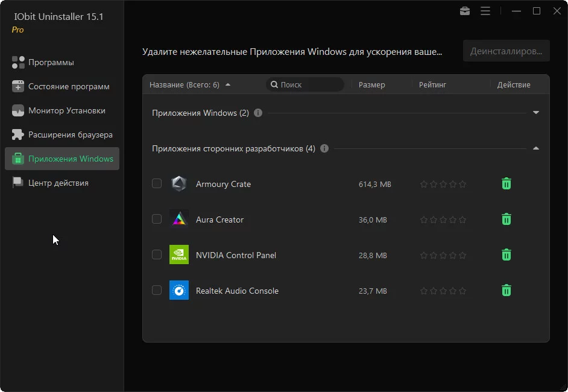Check the Armoury Crate checkbox
This screenshot has width=568, height=392.
pyautogui.click(x=157, y=184)
